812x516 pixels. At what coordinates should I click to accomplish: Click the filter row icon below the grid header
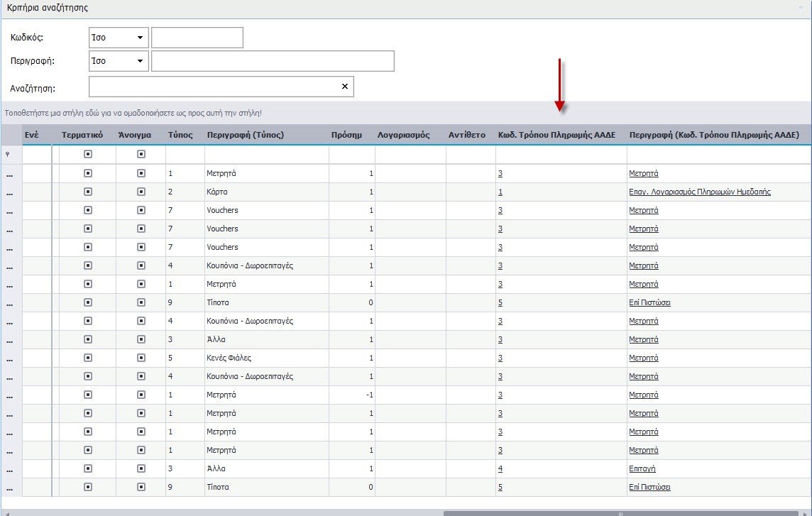pos(10,154)
